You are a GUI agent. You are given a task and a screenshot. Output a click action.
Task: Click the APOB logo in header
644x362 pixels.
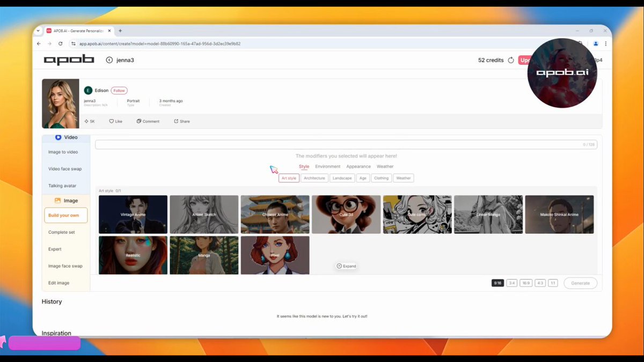[69, 60]
